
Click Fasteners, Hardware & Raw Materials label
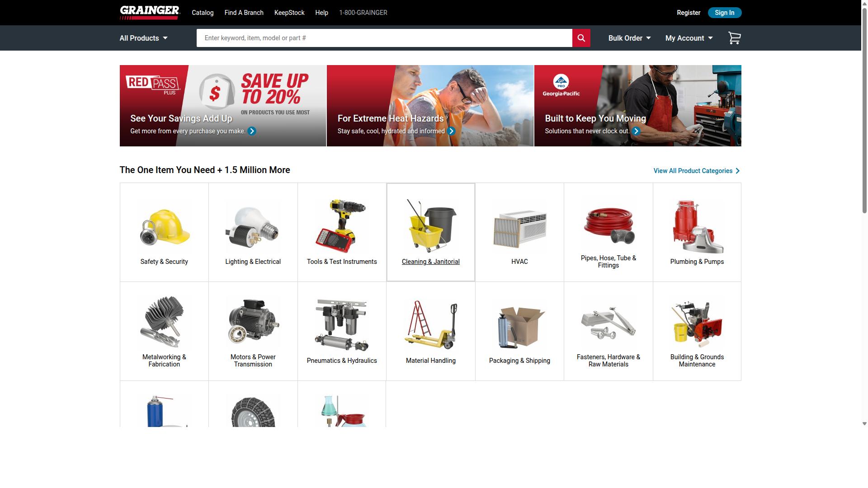coord(608,361)
